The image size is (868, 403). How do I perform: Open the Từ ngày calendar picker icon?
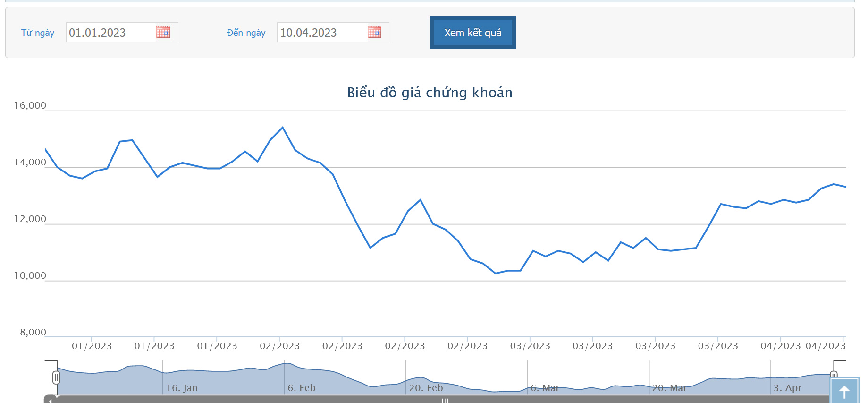[163, 32]
